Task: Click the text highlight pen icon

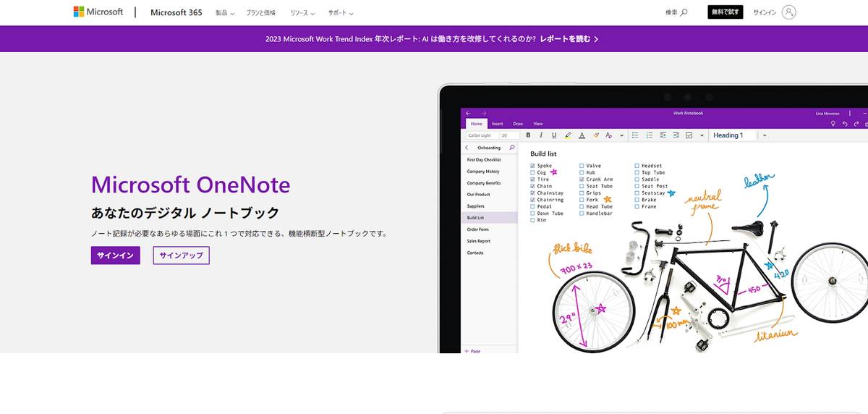Action: (568, 135)
